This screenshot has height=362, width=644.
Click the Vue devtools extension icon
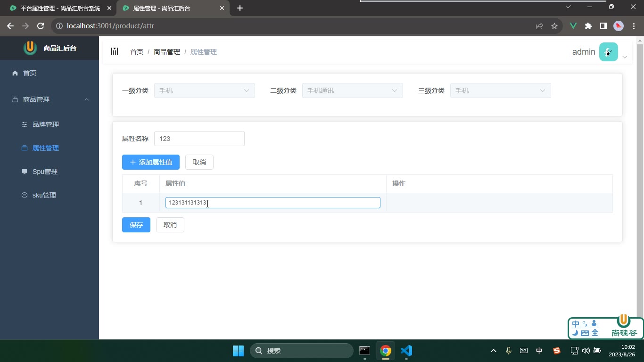[x=573, y=26]
